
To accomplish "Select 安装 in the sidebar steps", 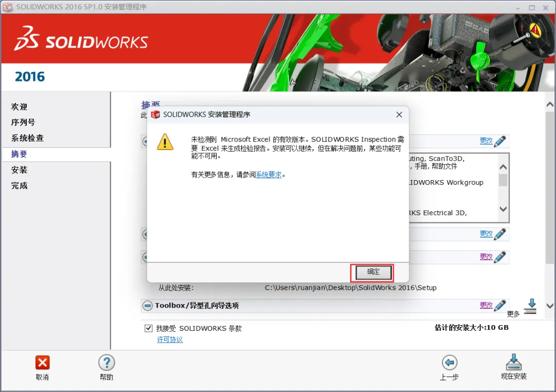I will click(19, 170).
